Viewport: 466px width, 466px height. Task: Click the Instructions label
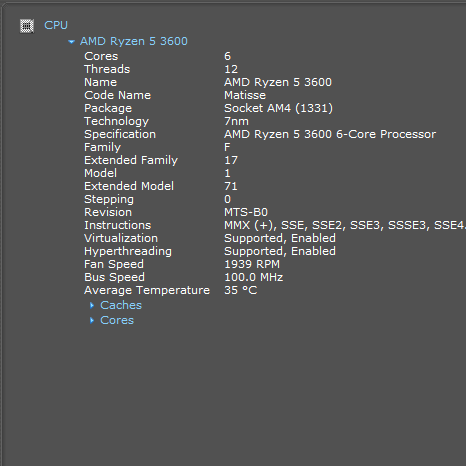click(x=117, y=225)
